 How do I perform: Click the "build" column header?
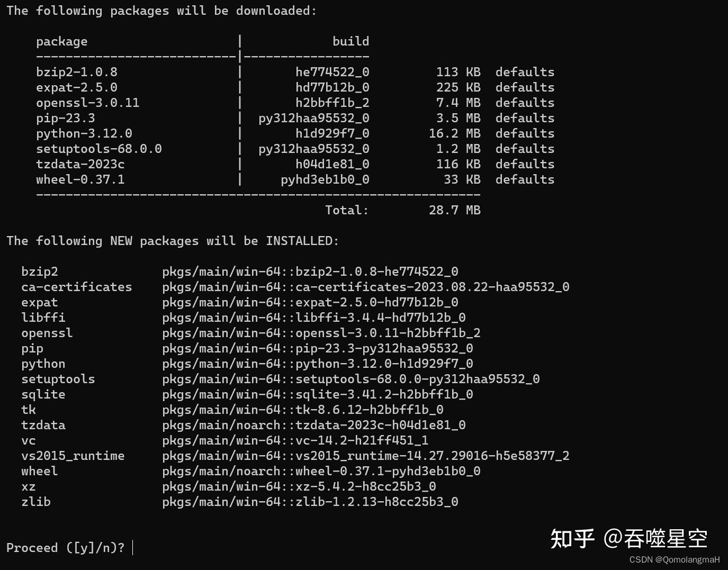(350, 41)
